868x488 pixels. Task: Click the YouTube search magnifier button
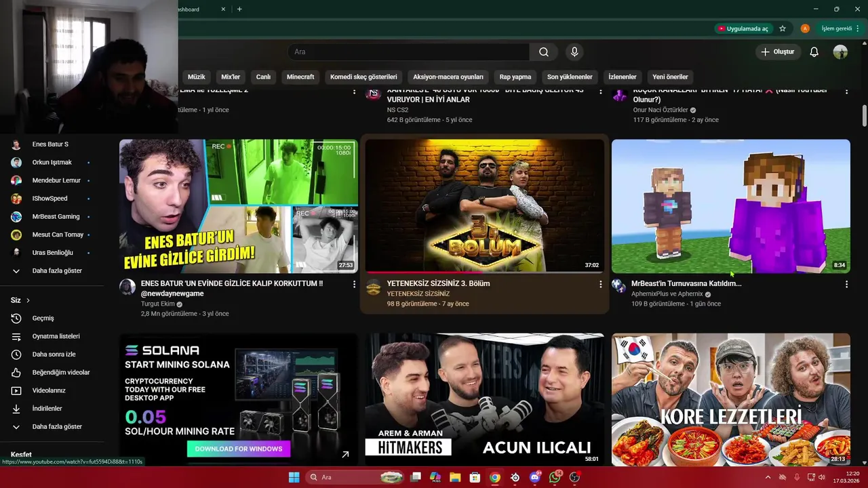(x=543, y=52)
